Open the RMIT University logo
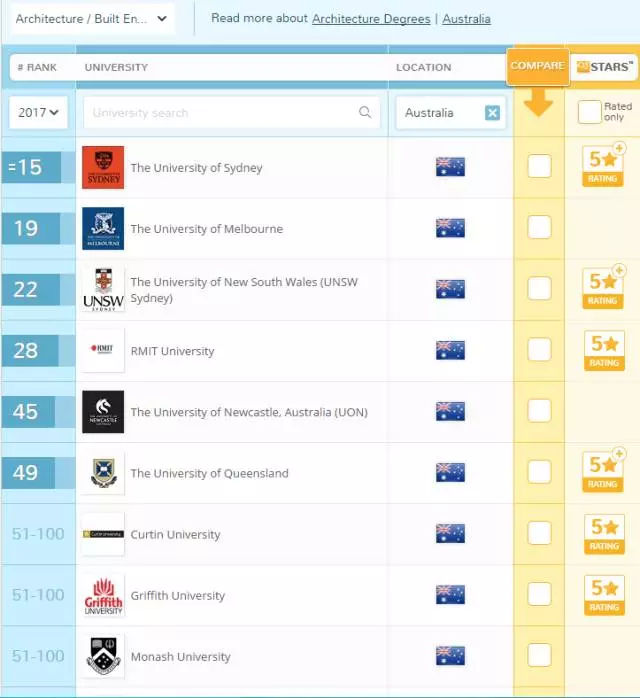The width and height of the screenshot is (640, 698). pyautogui.click(x=103, y=350)
